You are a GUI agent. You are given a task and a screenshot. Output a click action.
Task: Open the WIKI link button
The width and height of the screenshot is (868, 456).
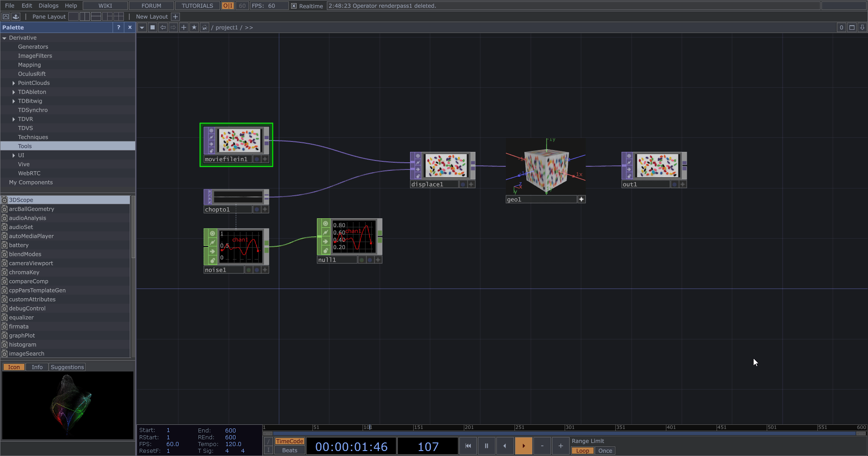tap(105, 6)
